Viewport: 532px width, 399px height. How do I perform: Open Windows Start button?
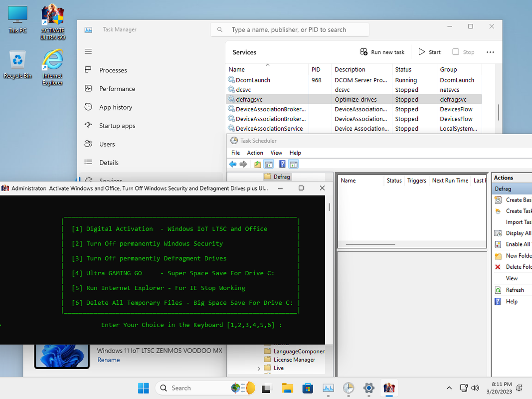(x=143, y=388)
